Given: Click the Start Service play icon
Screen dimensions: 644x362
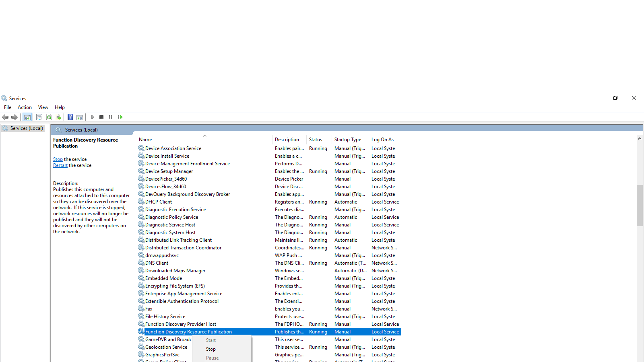Looking at the screenshot, I should click(x=93, y=117).
